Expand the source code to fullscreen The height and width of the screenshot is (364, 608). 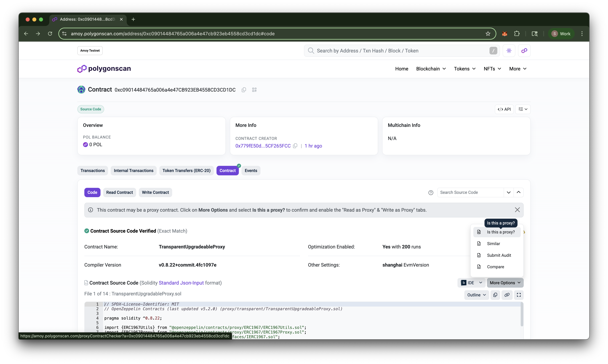click(519, 295)
